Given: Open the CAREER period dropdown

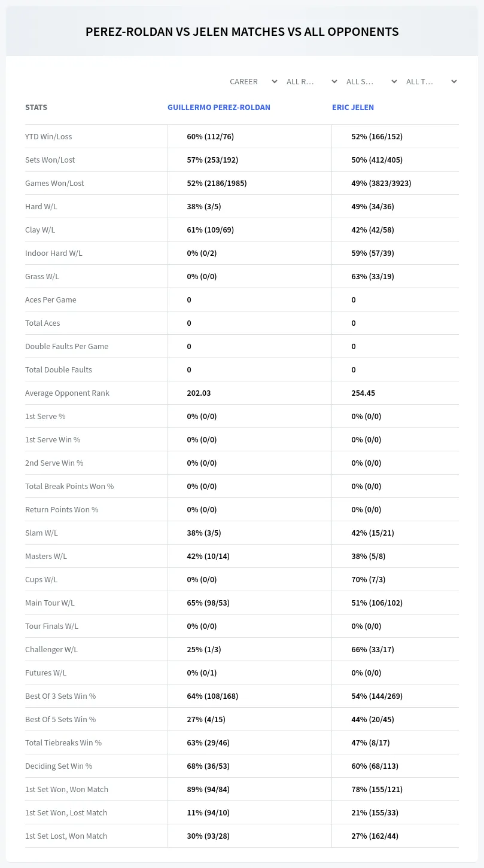Looking at the screenshot, I should [x=253, y=81].
